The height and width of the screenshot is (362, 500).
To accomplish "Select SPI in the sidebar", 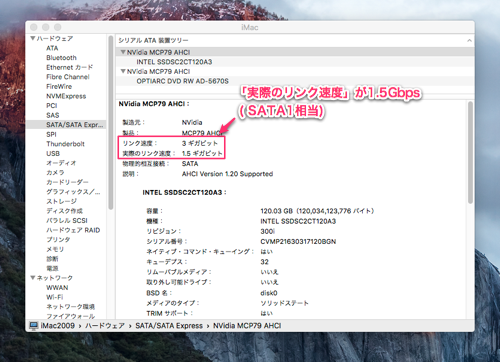I will [x=51, y=134].
